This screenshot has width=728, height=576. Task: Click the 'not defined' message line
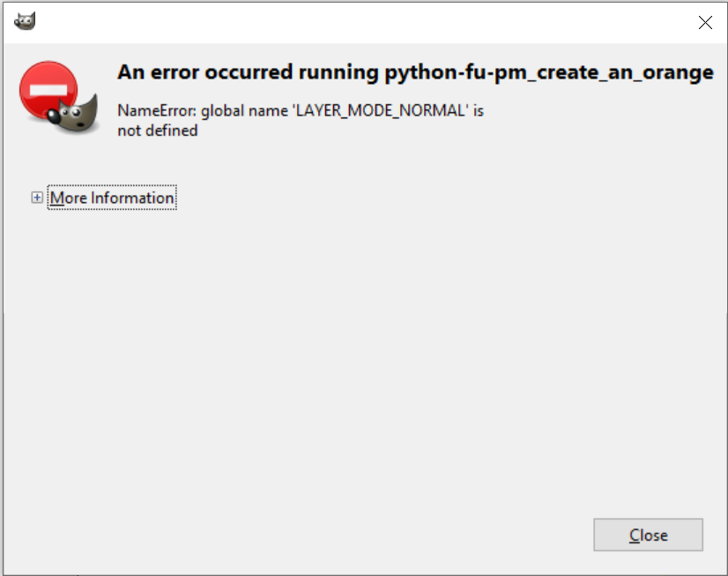(x=158, y=131)
